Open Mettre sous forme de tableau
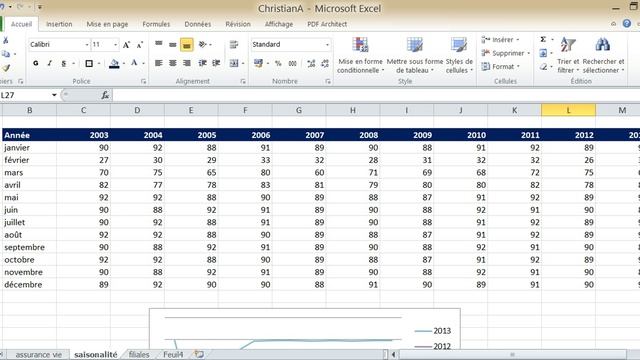The image size is (640, 360). click(x=415, y=55)
